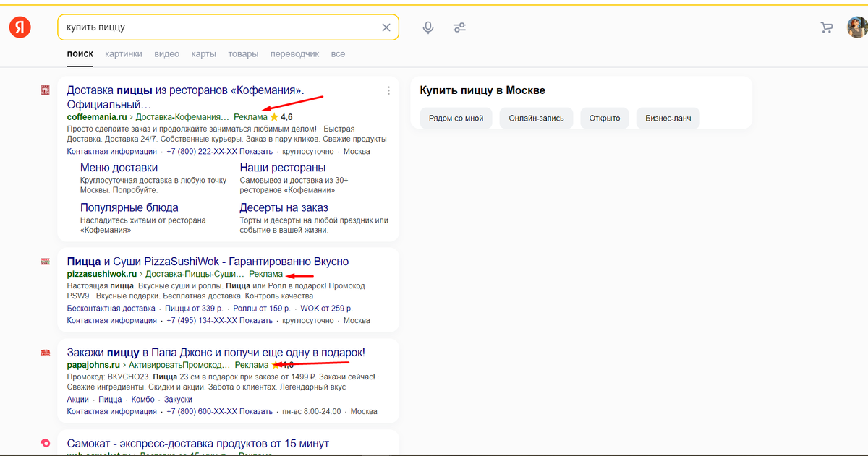Viewport: 868px width, 456px height.
Task: Clear the search query with the X icon
Action: [x=386, y=27]
